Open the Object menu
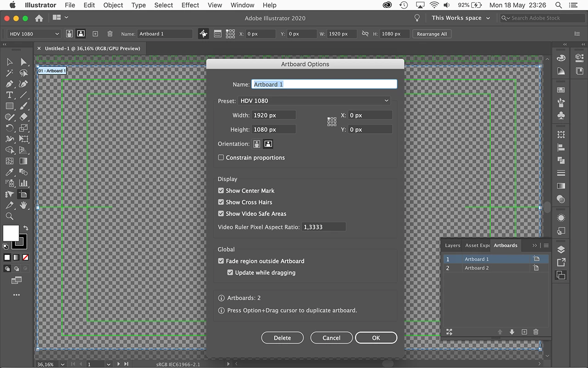 (x=113, y=5)
